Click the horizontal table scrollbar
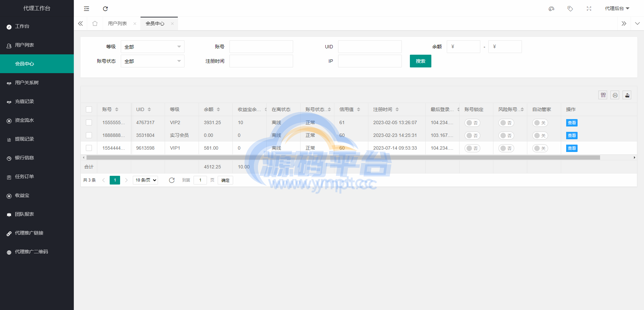The height and width of the screenshot is (310, 644). tap(343, 157)
